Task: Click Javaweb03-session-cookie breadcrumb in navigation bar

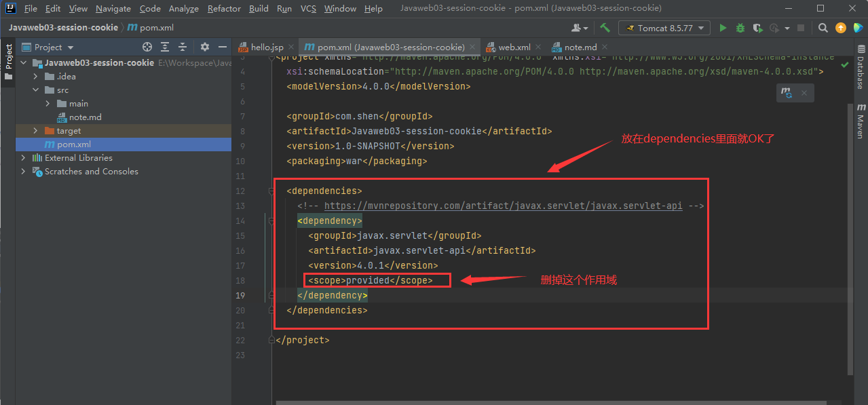Action: click(x=62, y=28)
